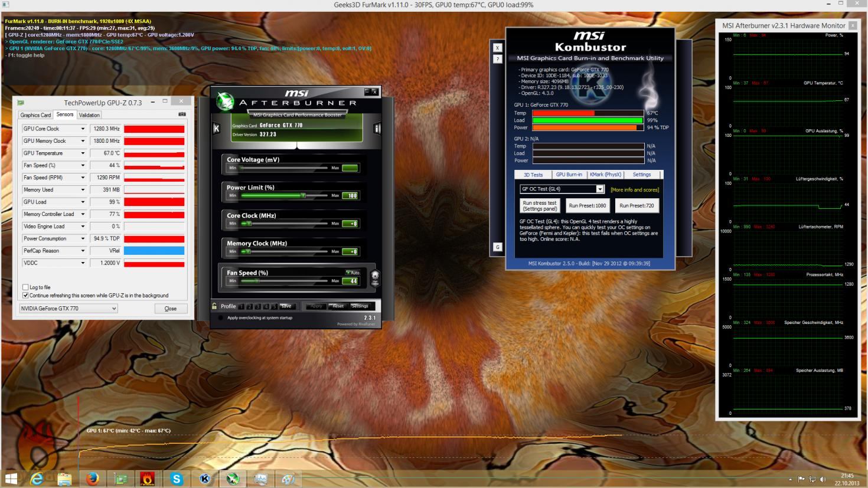
Task: Click the Power Limit slider handle
Action: pos(304,195)
